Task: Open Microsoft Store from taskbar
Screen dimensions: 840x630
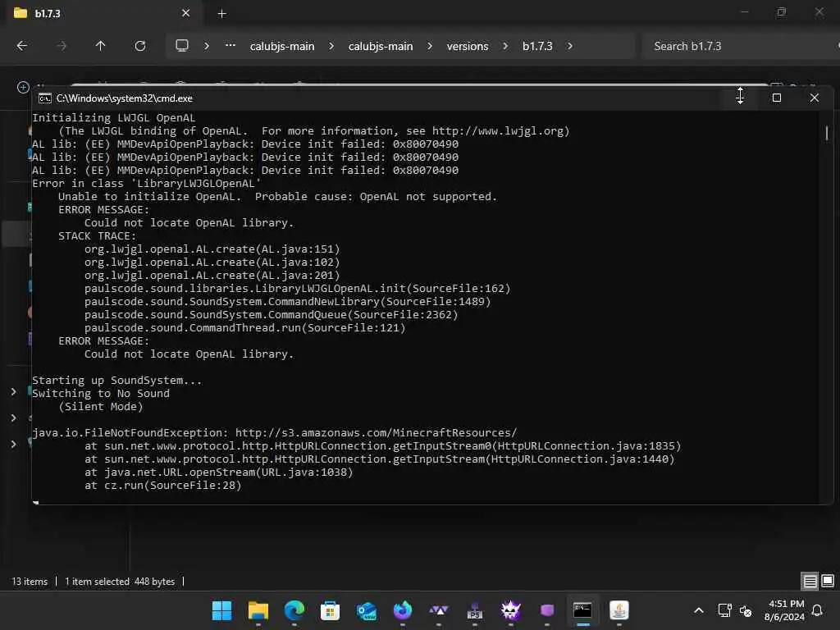Action: (330, 610)
